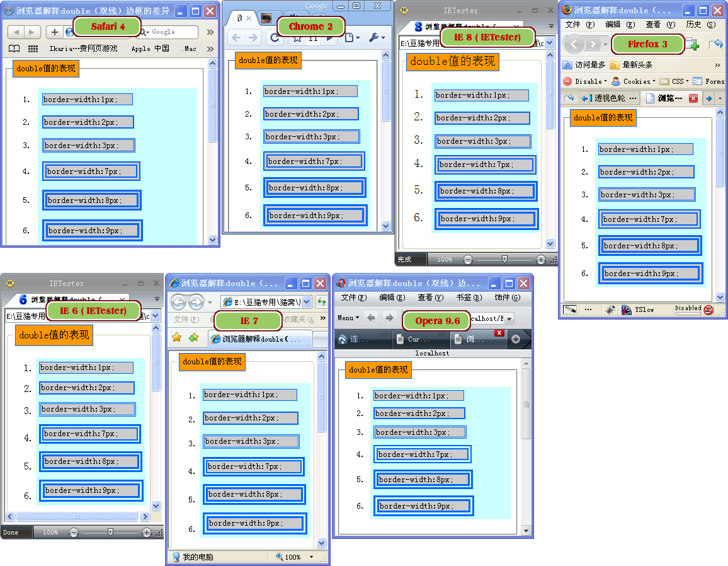This screenshot has width=728, height=566.
Task: Open IE 7's Favorites Center star
Action: (x=177, y=337)
